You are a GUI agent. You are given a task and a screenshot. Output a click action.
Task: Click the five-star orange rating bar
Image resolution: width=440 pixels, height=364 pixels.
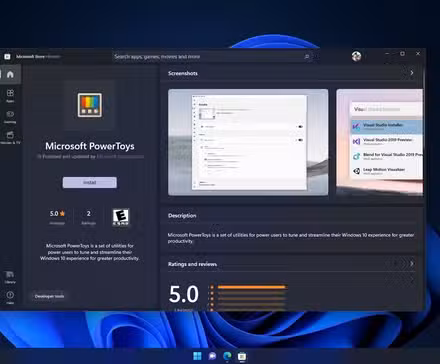point(252,287)
